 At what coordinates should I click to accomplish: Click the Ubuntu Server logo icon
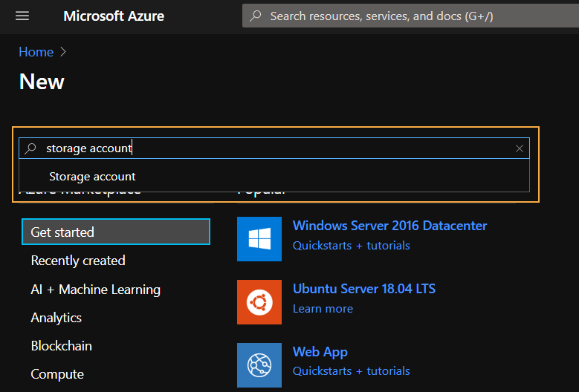(259, 302)
